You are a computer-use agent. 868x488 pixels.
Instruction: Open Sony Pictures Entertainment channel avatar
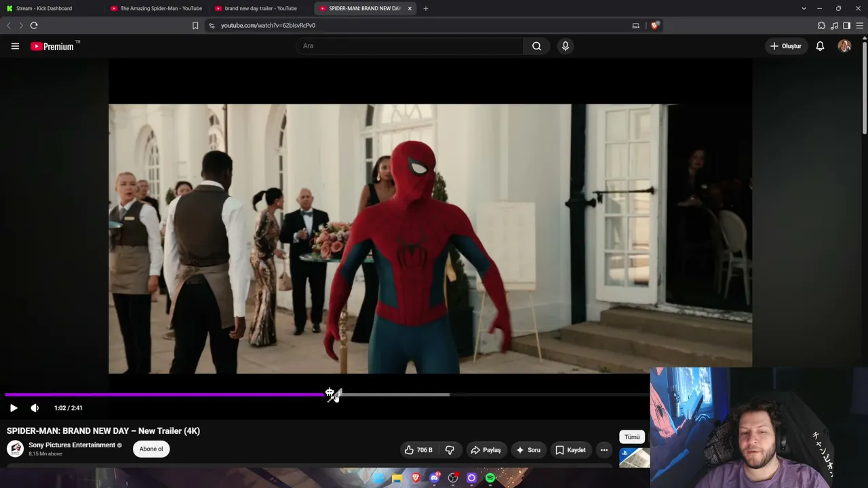15,449
